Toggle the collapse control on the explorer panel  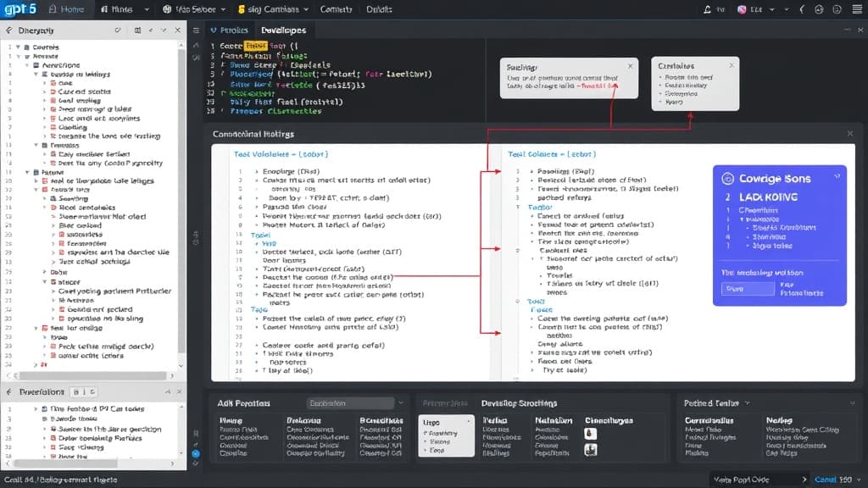tap(164, 30)
